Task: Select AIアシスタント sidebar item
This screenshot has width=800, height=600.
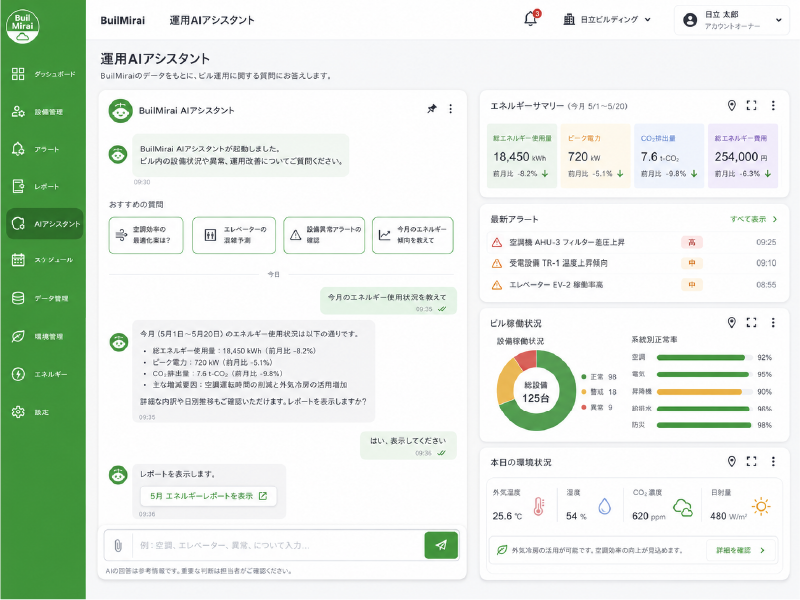Action: click(x=44, y=223)
